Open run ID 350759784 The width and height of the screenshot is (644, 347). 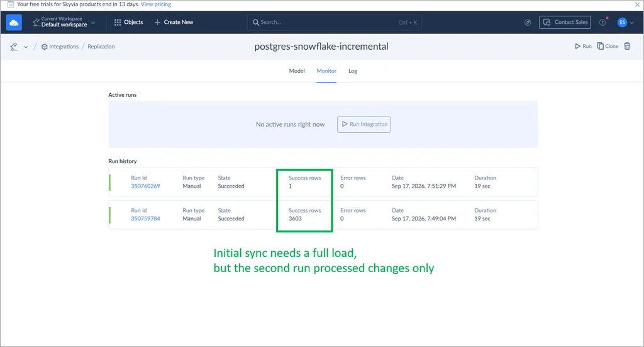(145, 219)
